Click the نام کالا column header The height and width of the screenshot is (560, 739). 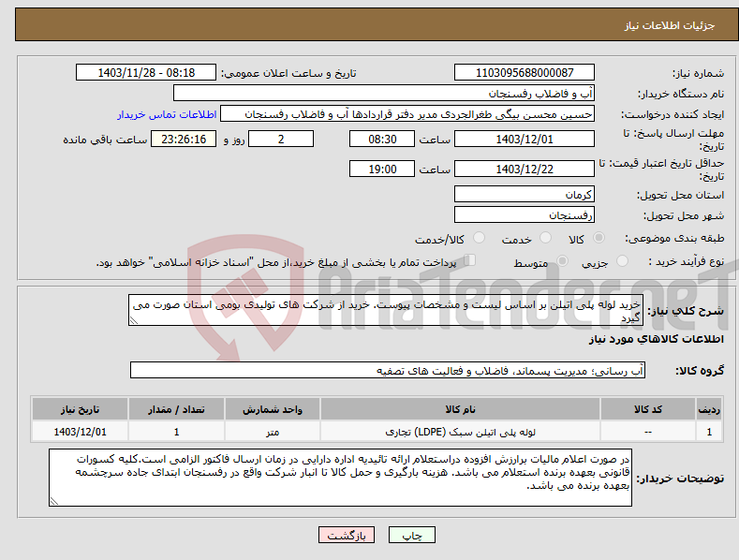460,409
